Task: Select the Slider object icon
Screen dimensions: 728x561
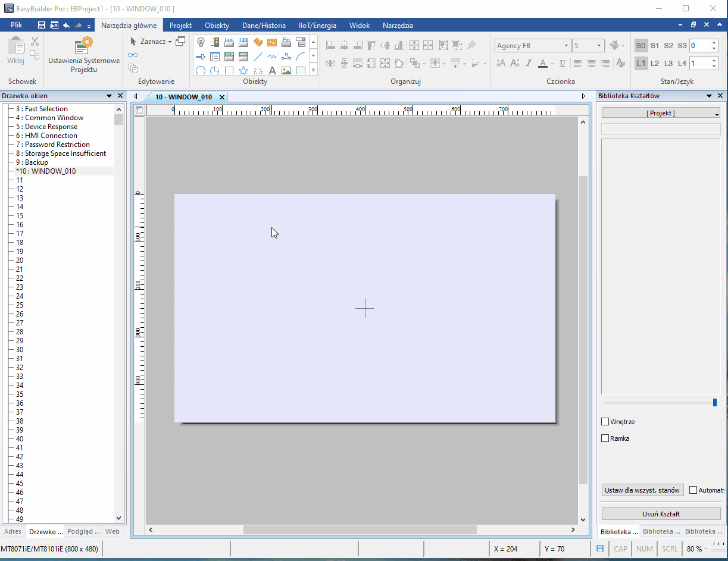Action: [x=201, y=57]
